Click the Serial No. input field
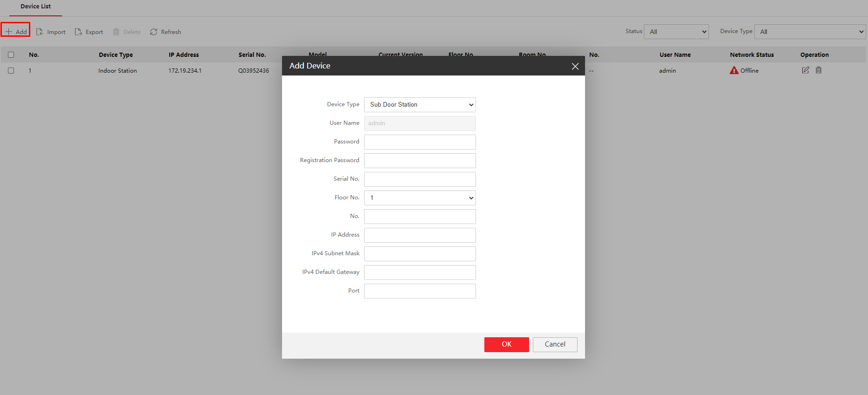The width and height of the screenshot is (868, 395). [420, 179]
